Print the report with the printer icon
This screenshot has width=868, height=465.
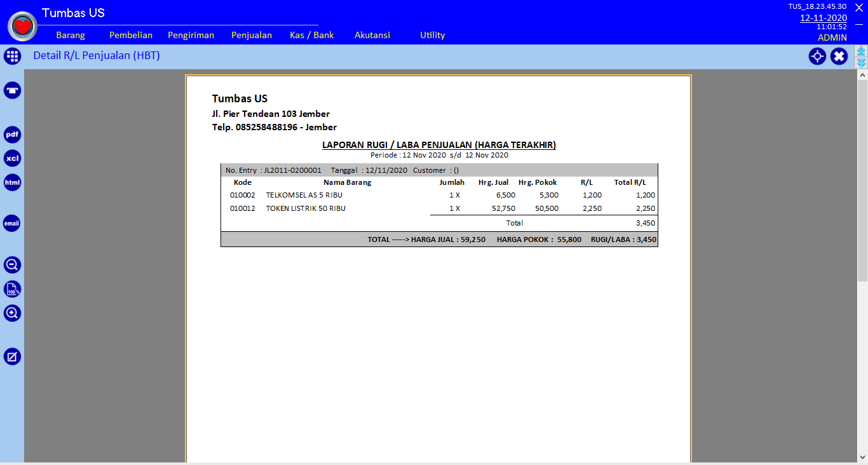pyautogui.click(x=13, y=90)
